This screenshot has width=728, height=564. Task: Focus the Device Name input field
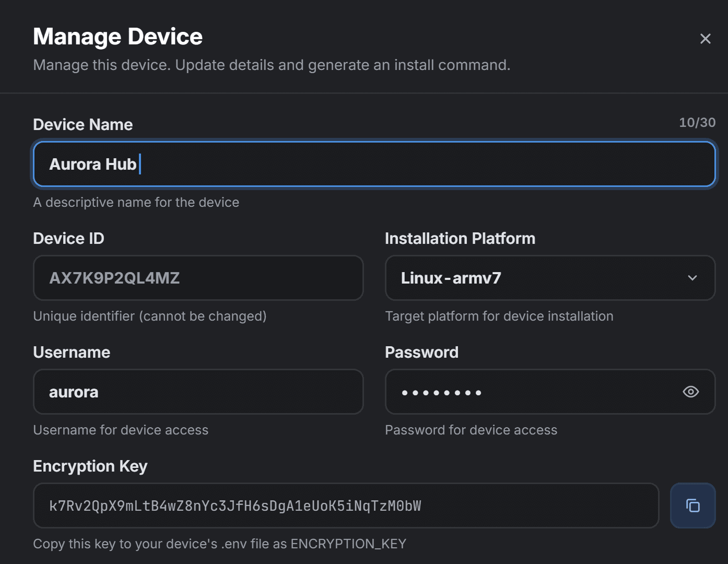[x=374, y=164]
